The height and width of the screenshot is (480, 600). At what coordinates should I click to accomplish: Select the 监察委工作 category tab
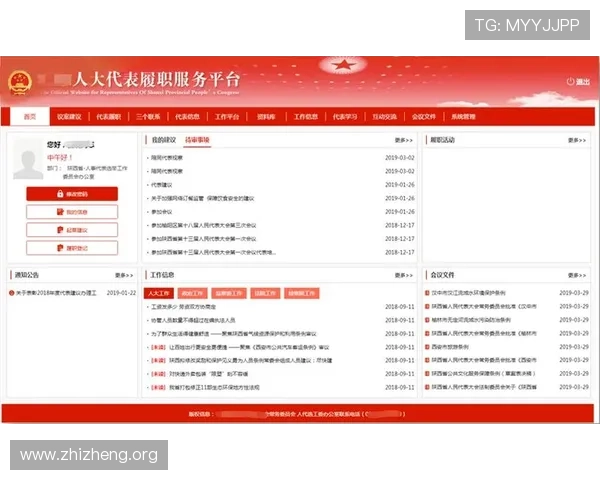click(x=229, y=293)
